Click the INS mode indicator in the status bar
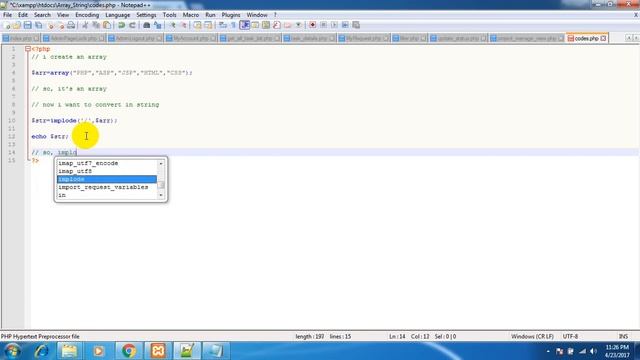 point(623,336)
